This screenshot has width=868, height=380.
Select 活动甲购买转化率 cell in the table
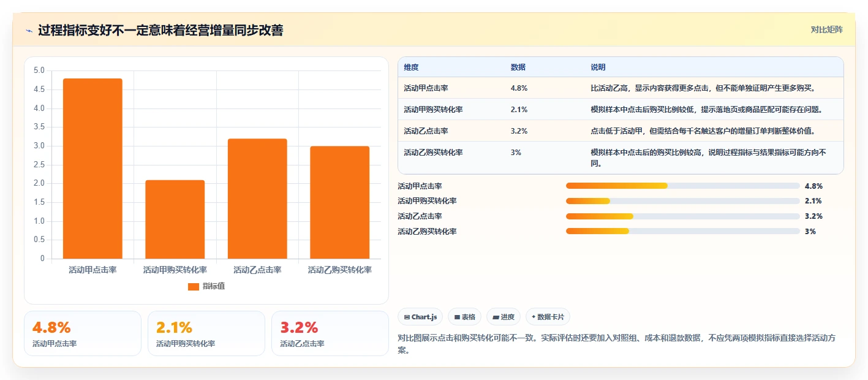click(433, 110)
